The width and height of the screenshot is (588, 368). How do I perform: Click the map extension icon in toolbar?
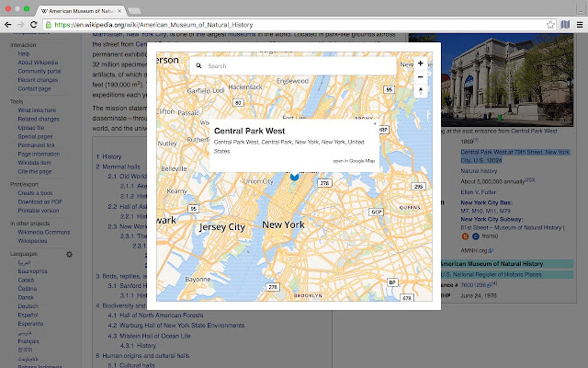pos(565,25)
